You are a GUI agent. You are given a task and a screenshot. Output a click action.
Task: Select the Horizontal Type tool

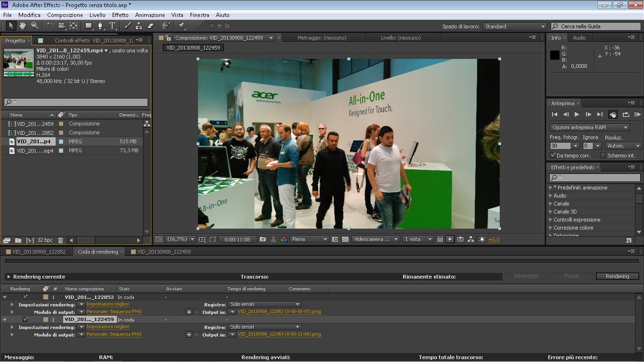(113, 26)
